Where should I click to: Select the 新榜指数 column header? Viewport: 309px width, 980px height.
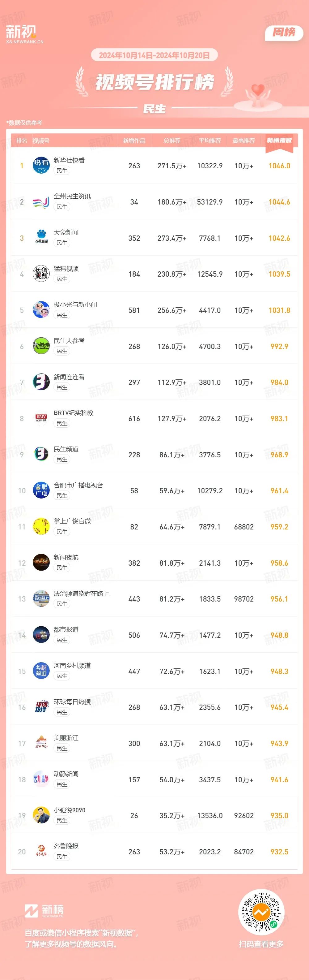coord(279,140)
